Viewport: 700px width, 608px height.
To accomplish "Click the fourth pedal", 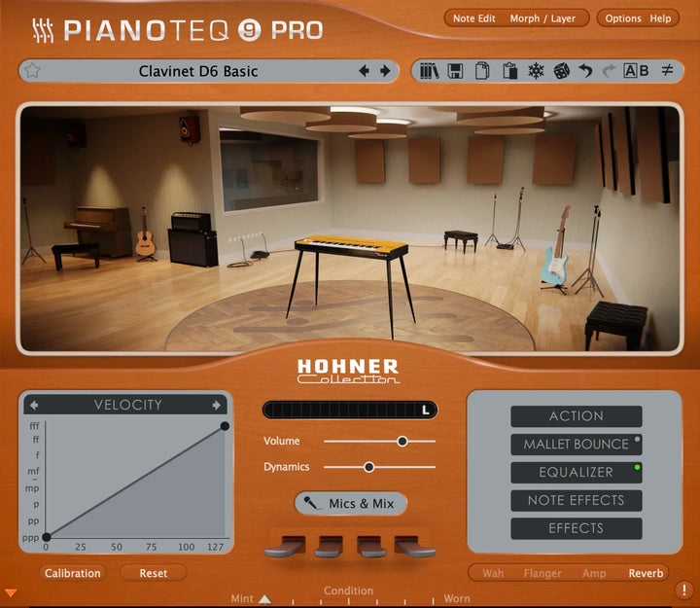I will click(414, 546).
